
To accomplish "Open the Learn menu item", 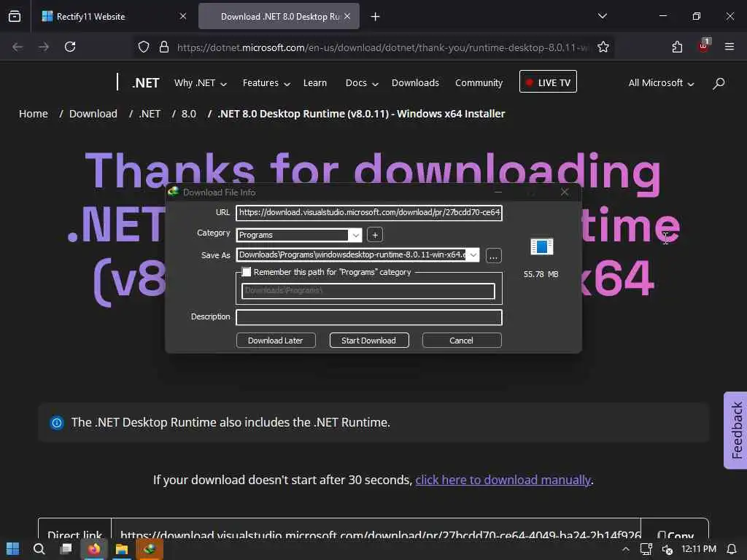I will pos(315,83).
